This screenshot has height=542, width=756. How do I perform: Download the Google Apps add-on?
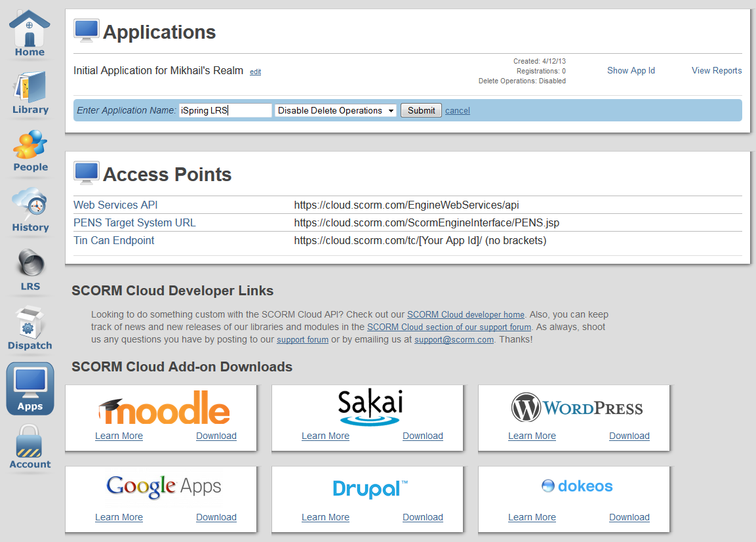point(216,517)
